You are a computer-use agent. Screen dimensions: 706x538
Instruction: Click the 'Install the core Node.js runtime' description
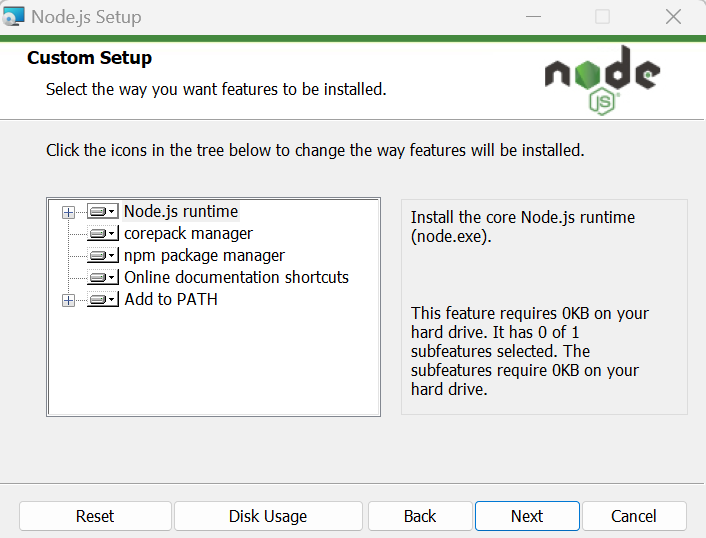click(523, 226)
